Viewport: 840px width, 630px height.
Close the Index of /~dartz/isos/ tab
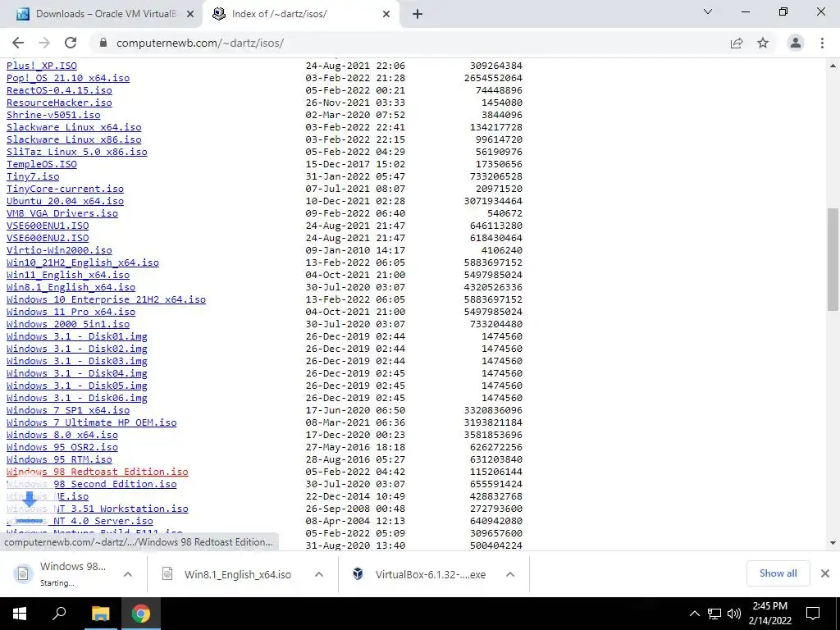(386, 15)
